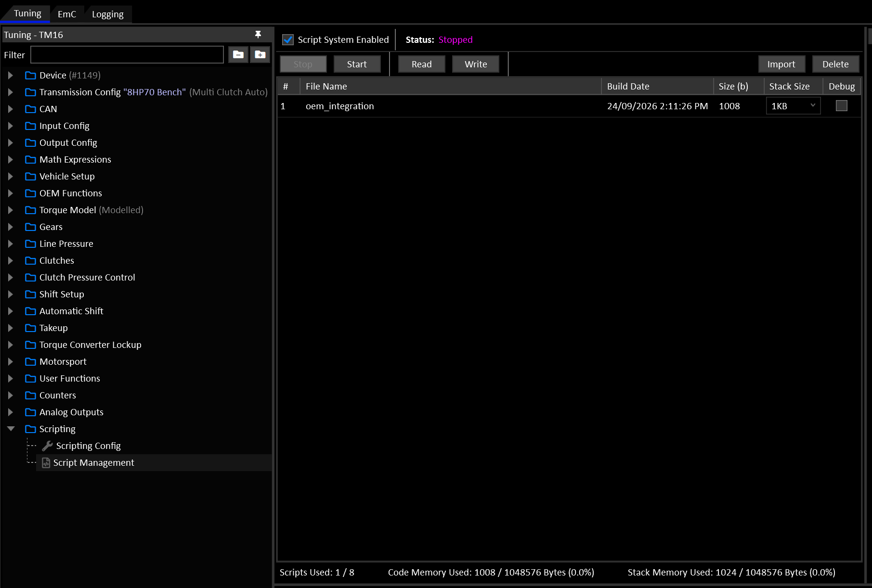
Task: Click the Automatic Shift folder icon
Action: click(30, 311)
